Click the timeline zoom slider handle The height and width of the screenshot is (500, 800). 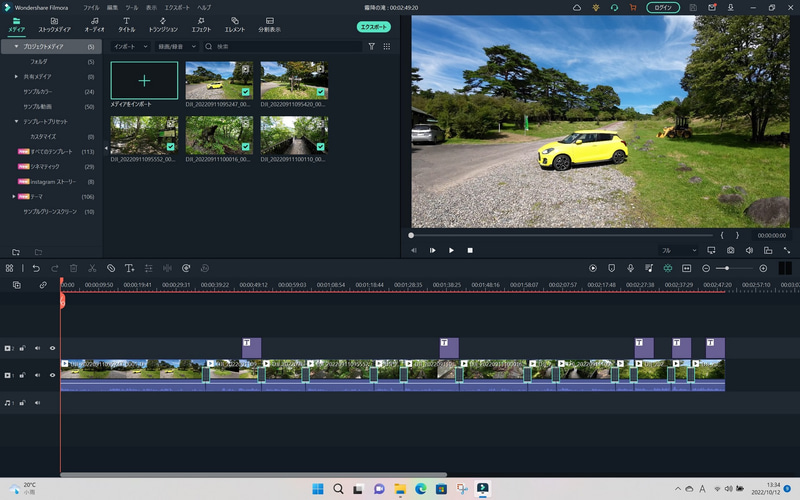tap(727, 268)
